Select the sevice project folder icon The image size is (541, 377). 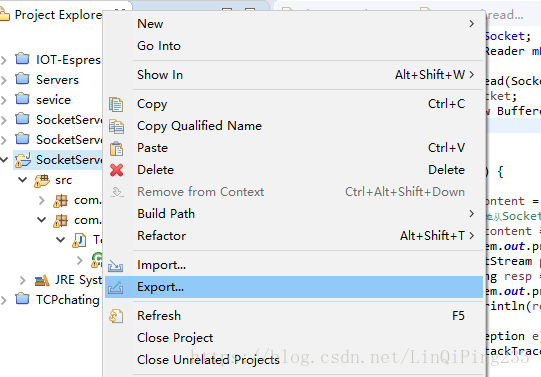click(22, 99)
